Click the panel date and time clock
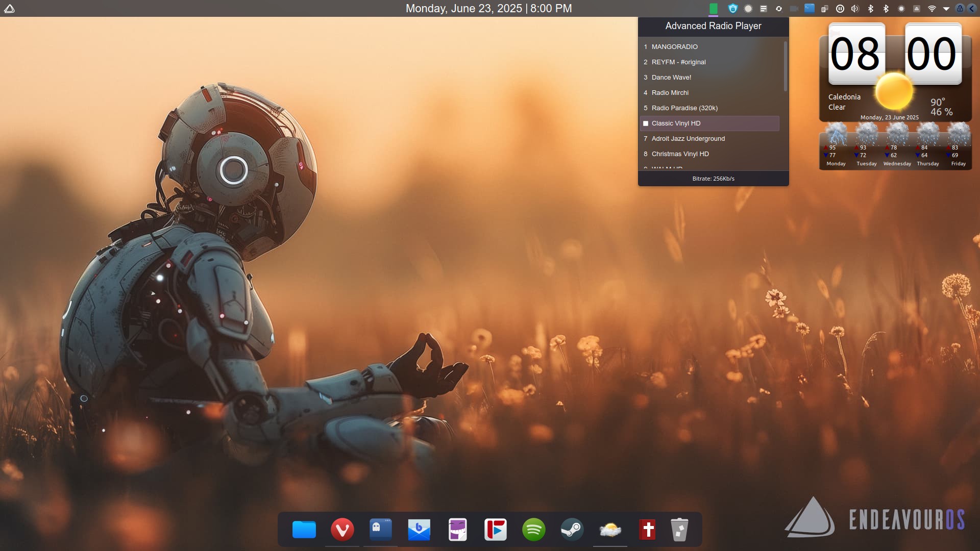980x551 pixels. click(x=488, y=9)
